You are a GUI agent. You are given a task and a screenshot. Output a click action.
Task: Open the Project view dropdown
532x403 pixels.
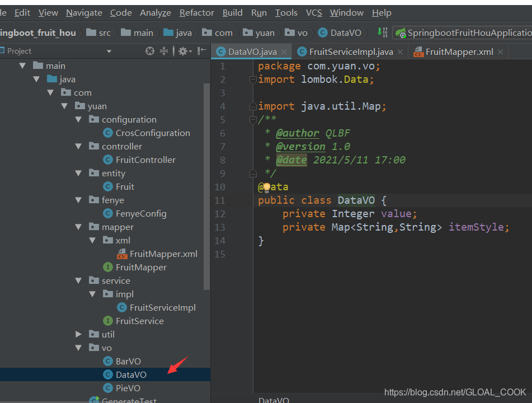tap(109, 51)
